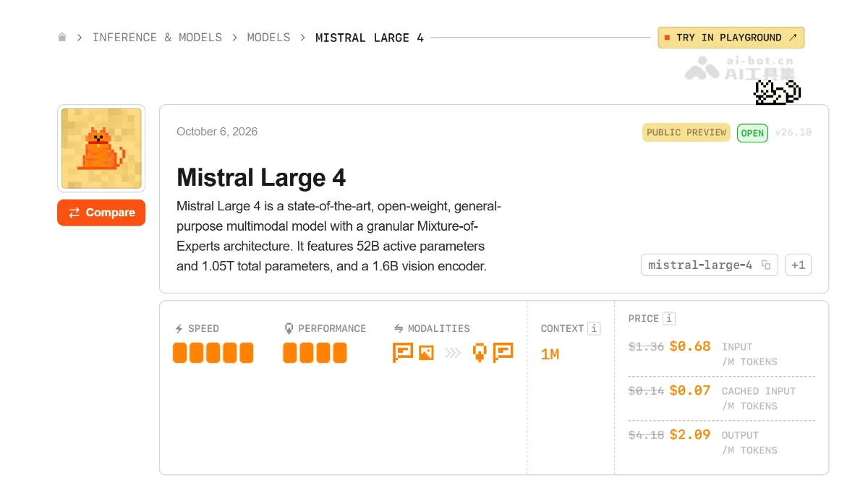Click the $2.09 output price
This screenshot has height=488, width=868.
[x=690, y=435]
